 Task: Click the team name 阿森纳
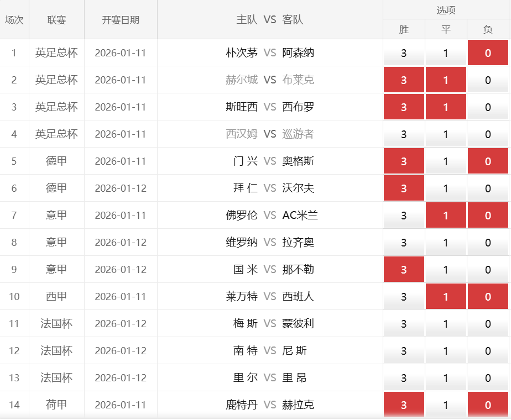point(299,53)
